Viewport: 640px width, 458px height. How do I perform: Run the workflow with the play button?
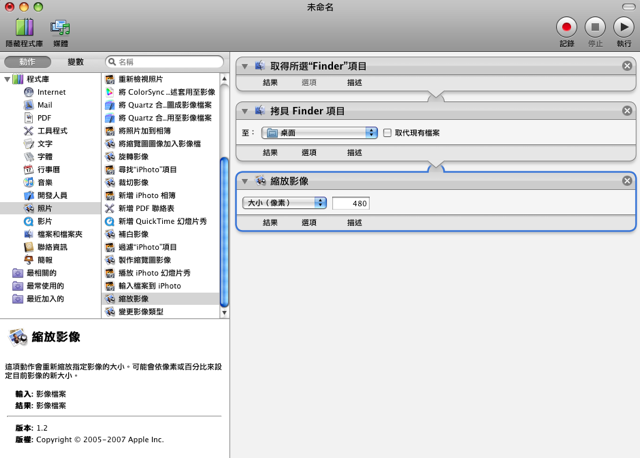coord(624,27)
